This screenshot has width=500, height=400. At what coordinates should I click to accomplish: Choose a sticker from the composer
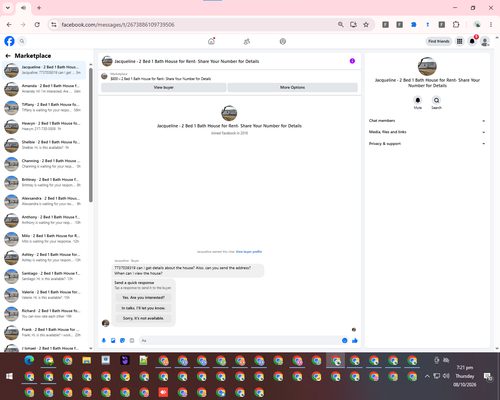(123, 340)
